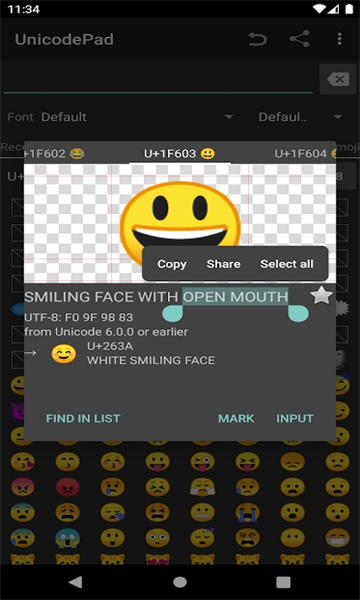Switch to the U+1F604 tab
The height and width of the screenshot is (600, 360).
[x=305, y=154]
